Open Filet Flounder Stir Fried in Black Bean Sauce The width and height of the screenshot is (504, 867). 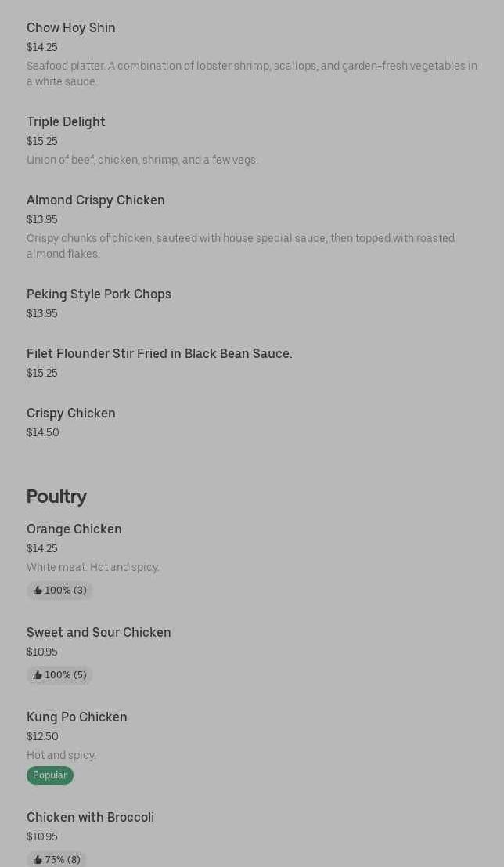(x=160, y=354)
